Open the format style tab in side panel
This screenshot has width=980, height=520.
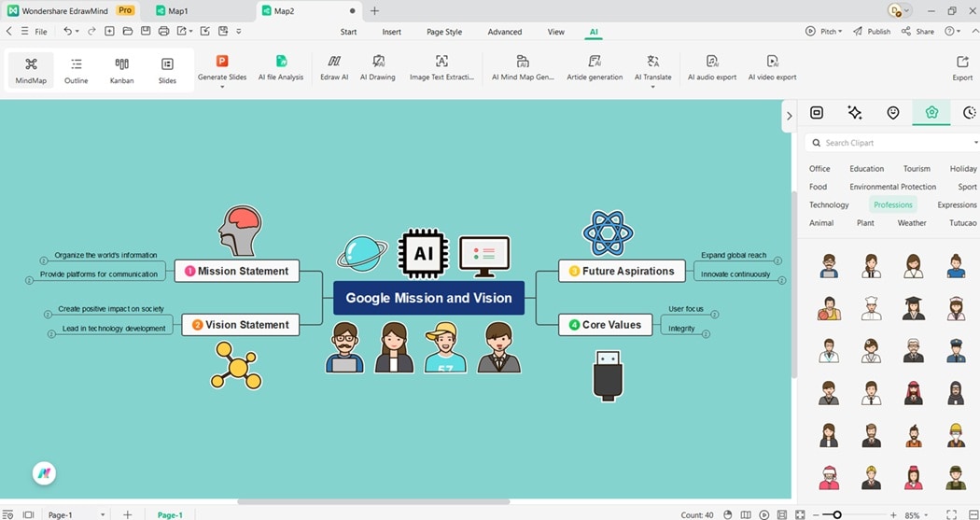pos(817,113)
